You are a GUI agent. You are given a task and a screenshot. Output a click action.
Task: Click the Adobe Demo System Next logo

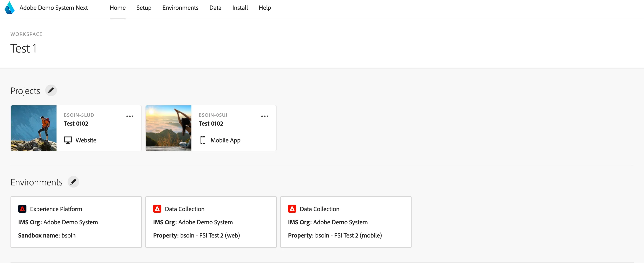coord(10,8)
